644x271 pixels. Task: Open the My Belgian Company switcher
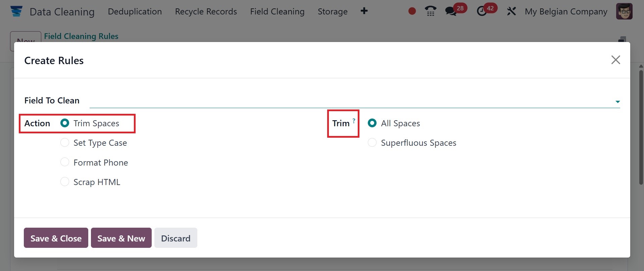(x=566, y=11)
